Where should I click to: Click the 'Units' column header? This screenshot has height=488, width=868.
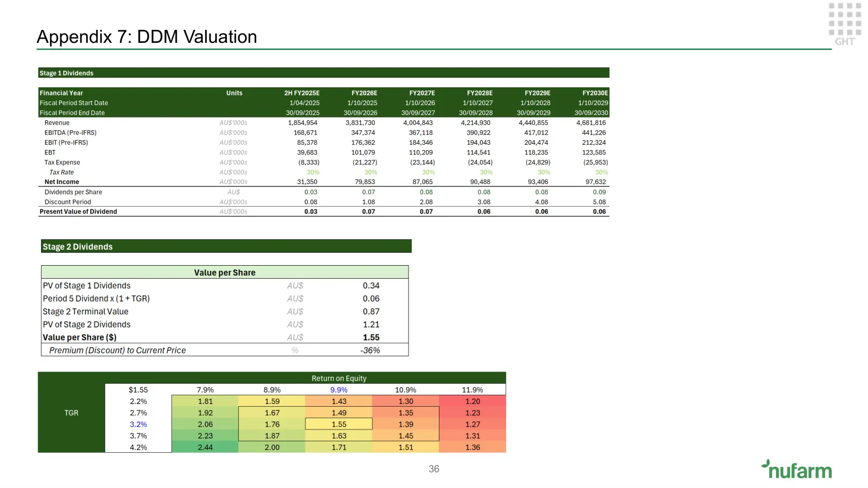[234, 93]
